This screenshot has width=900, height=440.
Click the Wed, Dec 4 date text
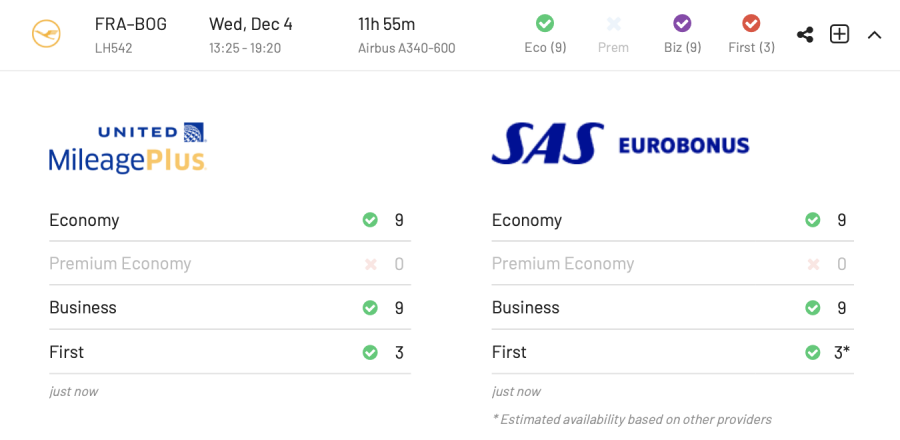(250, 24)
